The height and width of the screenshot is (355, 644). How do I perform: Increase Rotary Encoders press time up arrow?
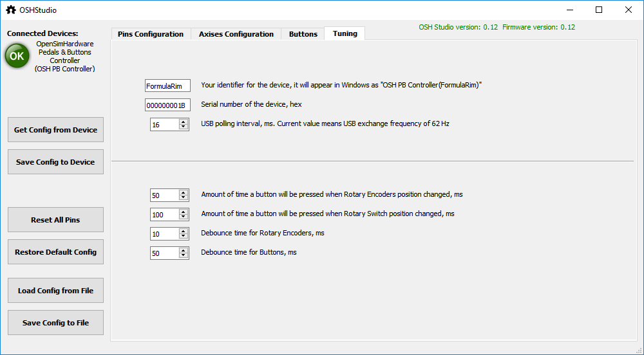184,193
